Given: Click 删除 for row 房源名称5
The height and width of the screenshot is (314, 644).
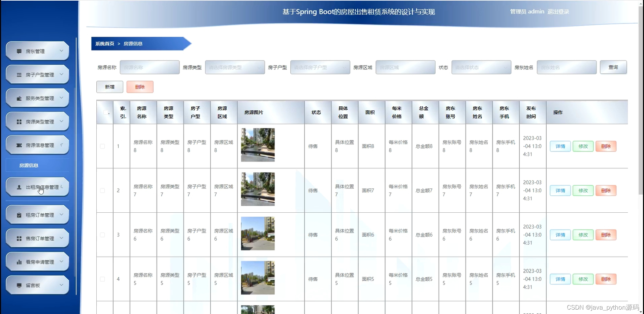Looking at the screenshot, I should coord(606,279).
